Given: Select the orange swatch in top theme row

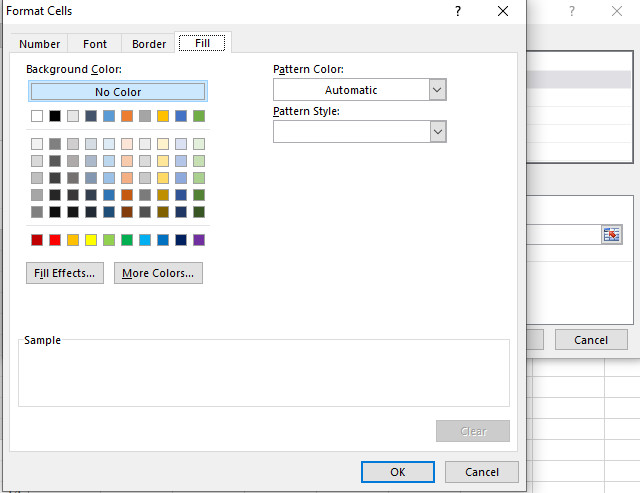Looking at the screenshot, I should (127, 116).
